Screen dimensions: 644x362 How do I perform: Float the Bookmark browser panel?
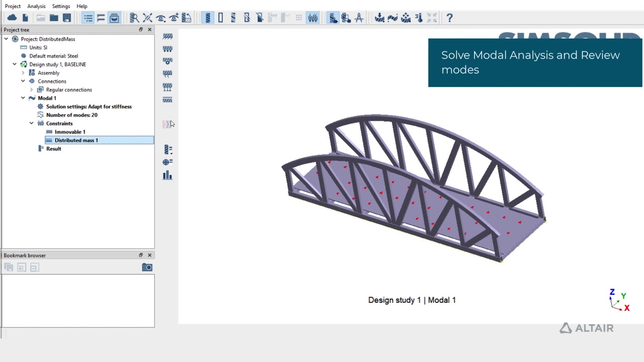tap(141, 255)
